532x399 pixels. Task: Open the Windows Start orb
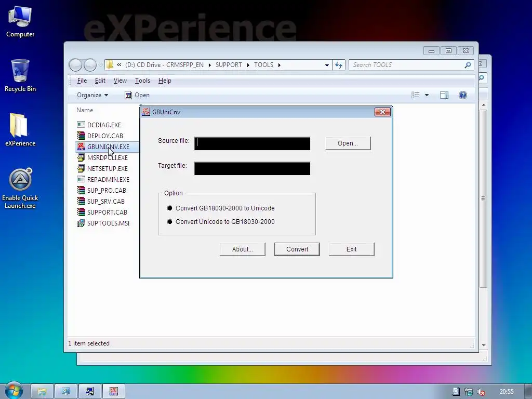click(x=14, y=391)
